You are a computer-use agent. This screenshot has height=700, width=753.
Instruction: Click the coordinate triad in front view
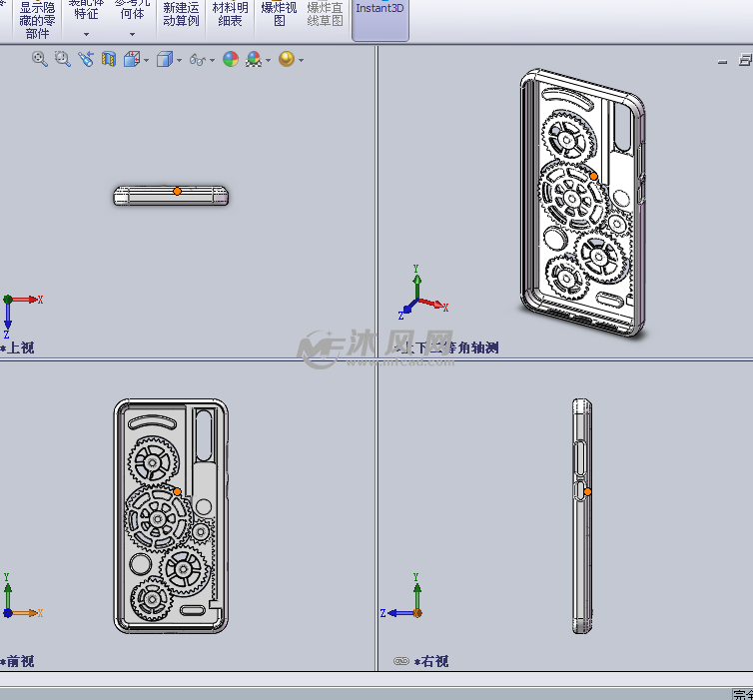pyautogui.click(x=22, y=595)
